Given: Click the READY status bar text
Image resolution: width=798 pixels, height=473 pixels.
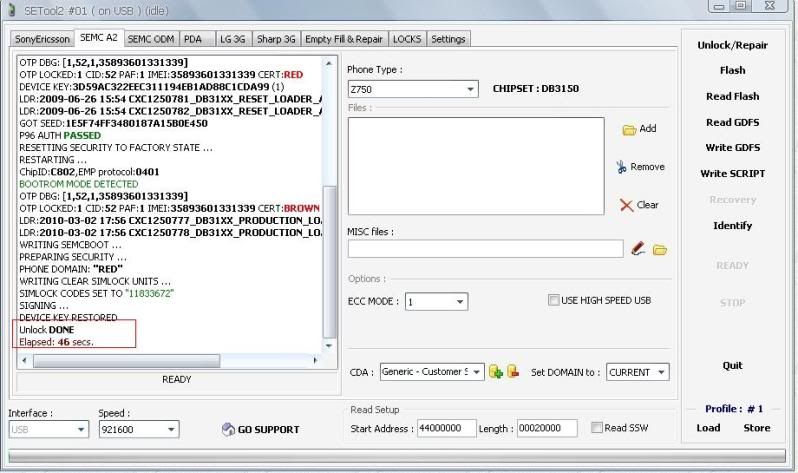Looking at the screenshot, I should tap(177, 380).
